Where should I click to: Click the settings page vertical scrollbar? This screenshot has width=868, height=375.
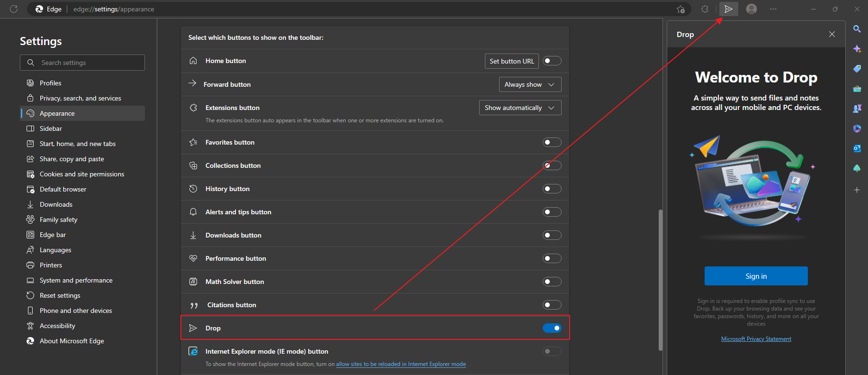(x=660, y=280)
